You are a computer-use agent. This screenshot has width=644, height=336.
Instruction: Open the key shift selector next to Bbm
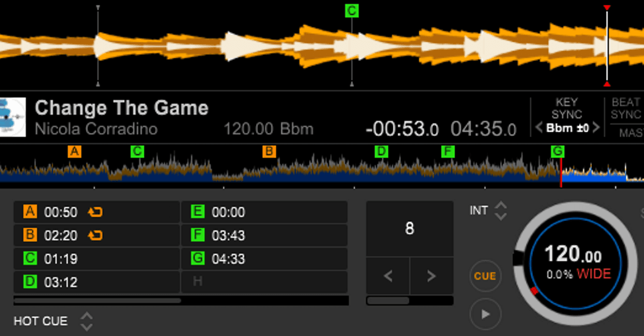[x=567, y=128]
